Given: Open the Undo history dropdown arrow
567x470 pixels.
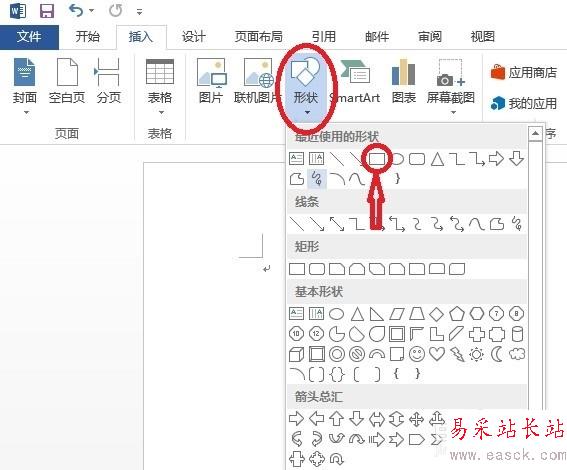Looking at the screenshot, I should [91, 11].
